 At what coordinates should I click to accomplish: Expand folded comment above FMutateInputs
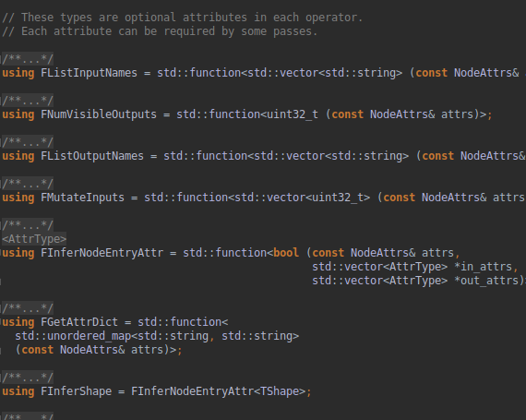coord(28,184)
